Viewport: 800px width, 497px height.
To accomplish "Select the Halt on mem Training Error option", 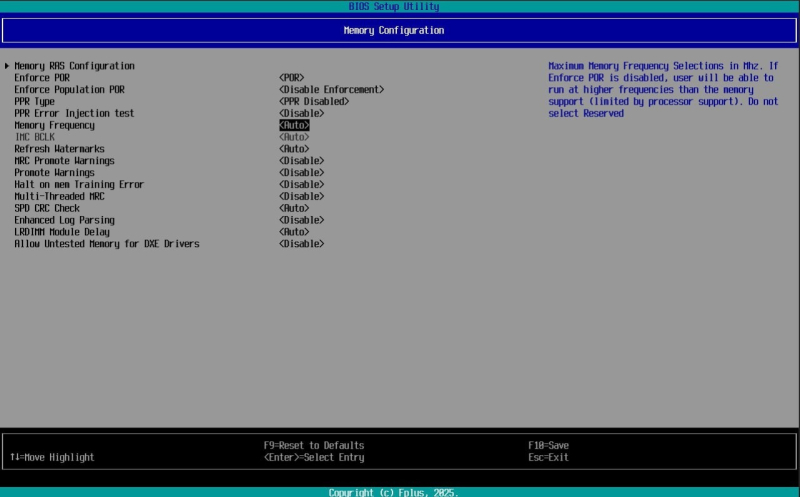I will point(79,185).
